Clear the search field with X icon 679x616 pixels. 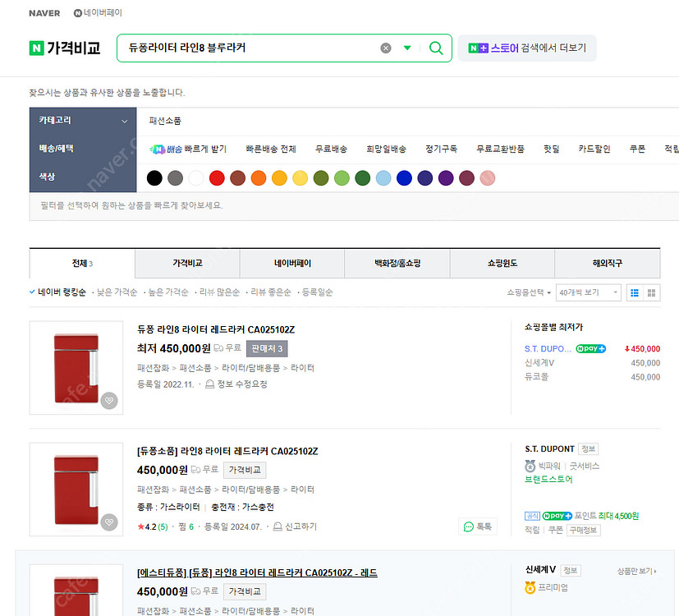coord(385,48)
